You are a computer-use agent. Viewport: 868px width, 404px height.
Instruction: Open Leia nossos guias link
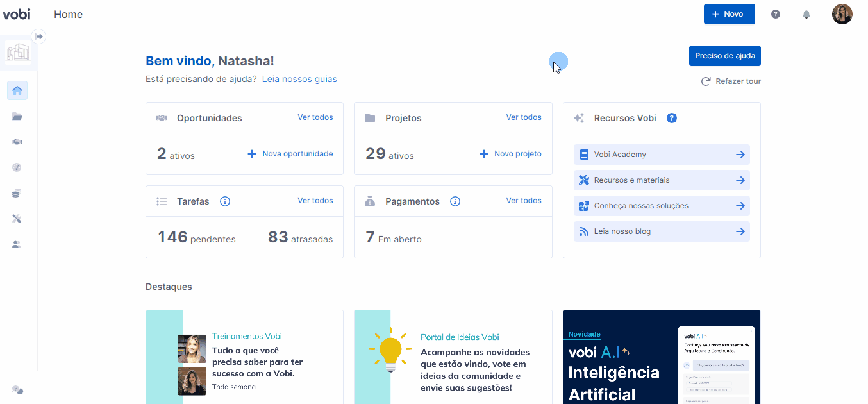299,79
